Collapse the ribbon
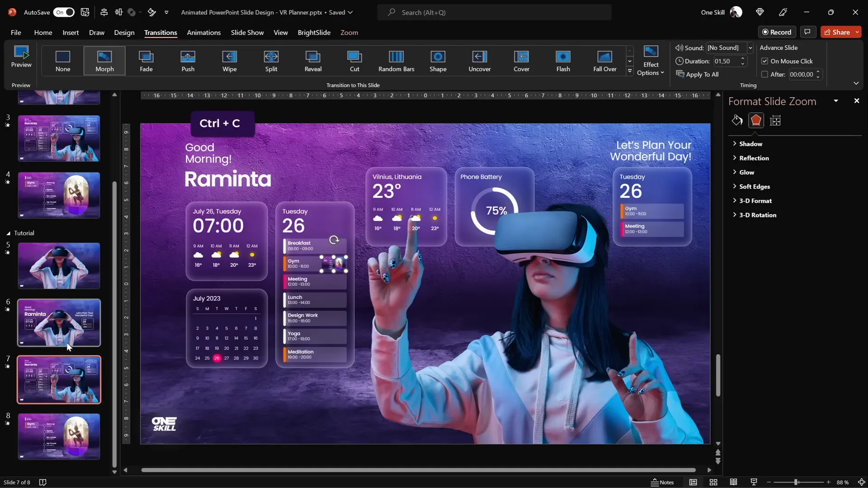868x488 pixels. 856,83
